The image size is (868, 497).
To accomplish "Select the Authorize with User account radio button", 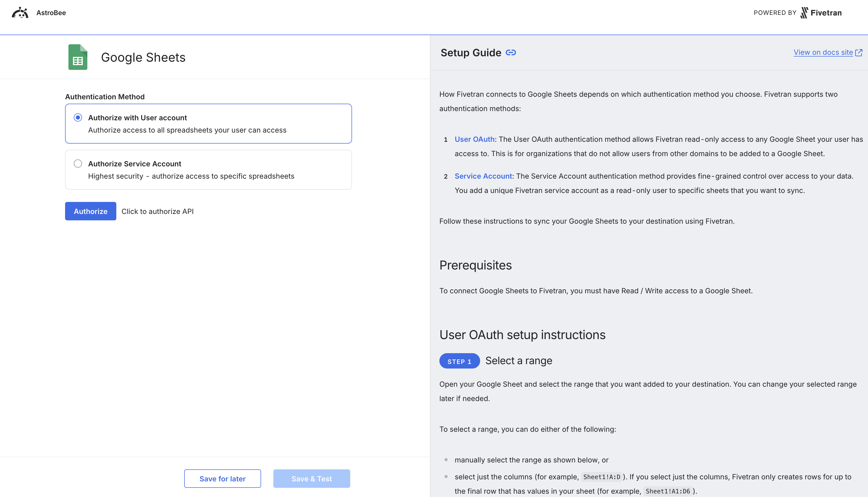I will click(78, 117).
